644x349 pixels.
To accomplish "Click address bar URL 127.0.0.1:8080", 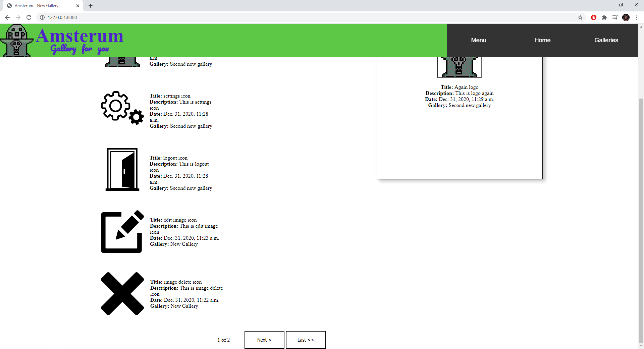I will [62, 17].
